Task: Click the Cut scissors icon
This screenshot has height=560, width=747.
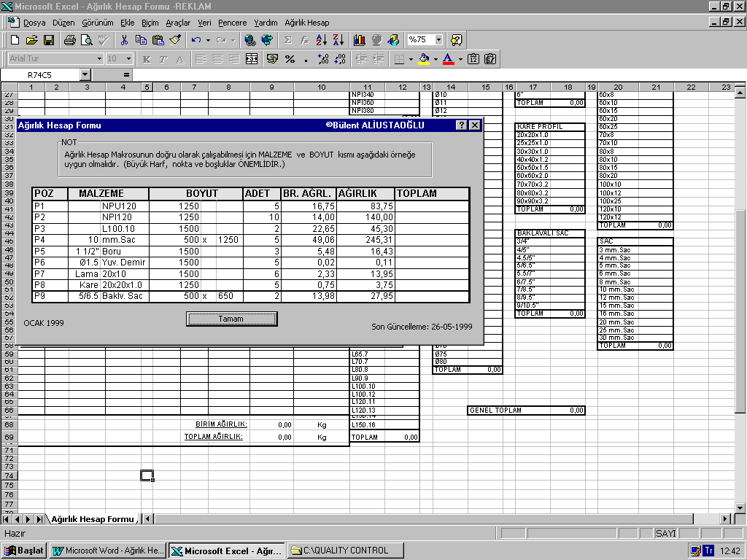Action: pos(124,40)
